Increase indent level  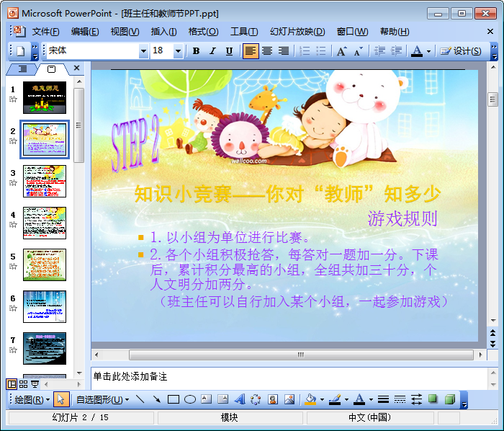tap(396, 51)
